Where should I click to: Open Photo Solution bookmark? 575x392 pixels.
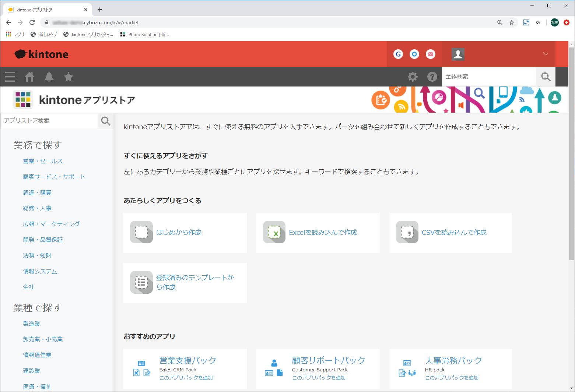click(145, 34)
